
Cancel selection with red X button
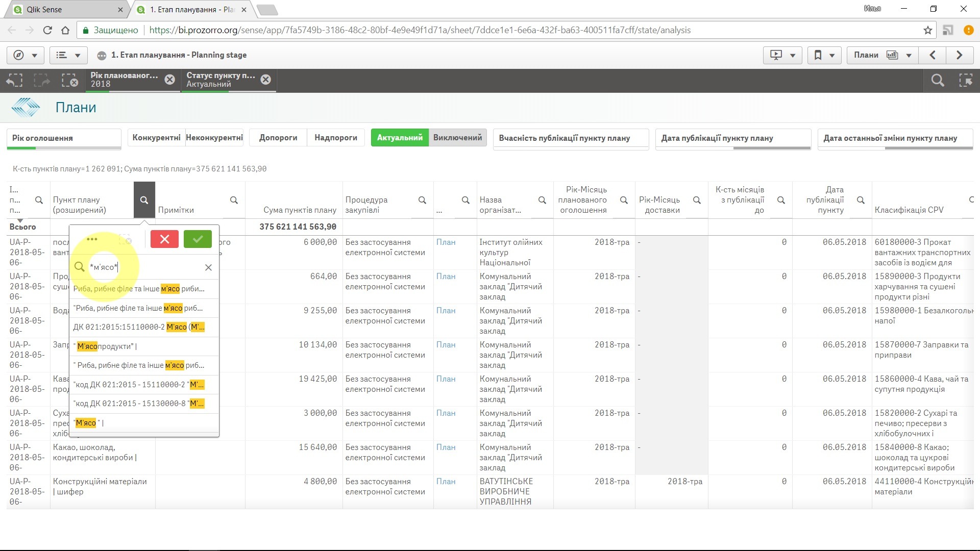164,239
